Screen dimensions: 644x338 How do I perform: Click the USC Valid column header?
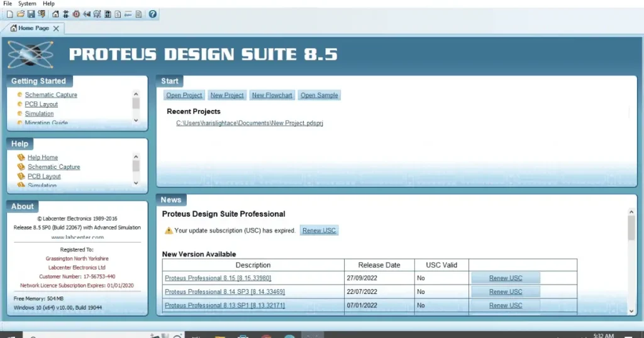pyautogui.click(x=441, y=265)
